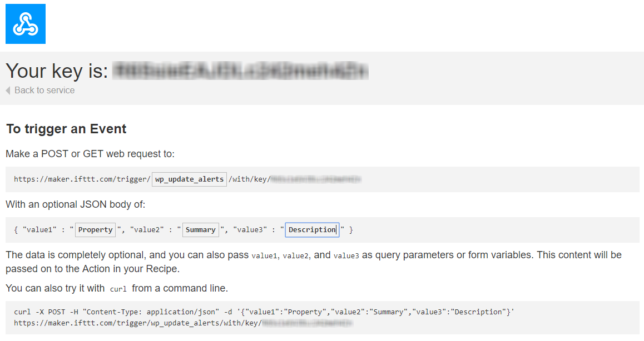This screenshot has height=341, width=644.
Task: Click the 'Your key is:' heading text
Action: tap(57, 71)
